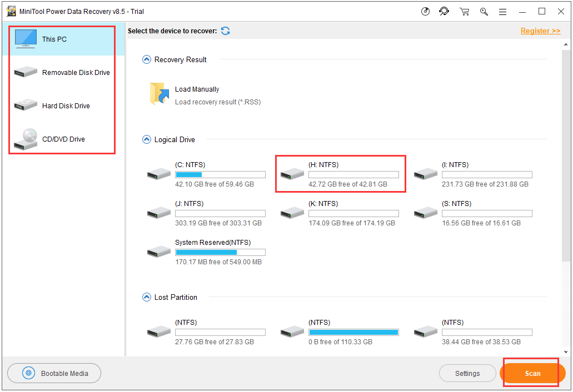Collapse the Logical Drive section
This screenshot has width=573, height=392.
pos(146,139)
